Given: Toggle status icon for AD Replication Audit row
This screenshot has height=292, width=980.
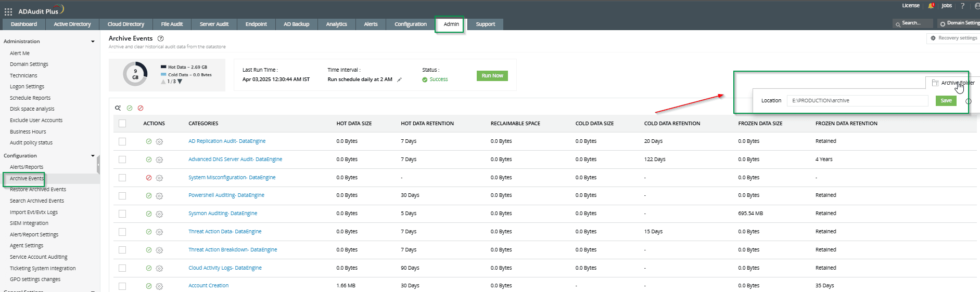Looking at the screenshot, I should click(x=149, y=141).
